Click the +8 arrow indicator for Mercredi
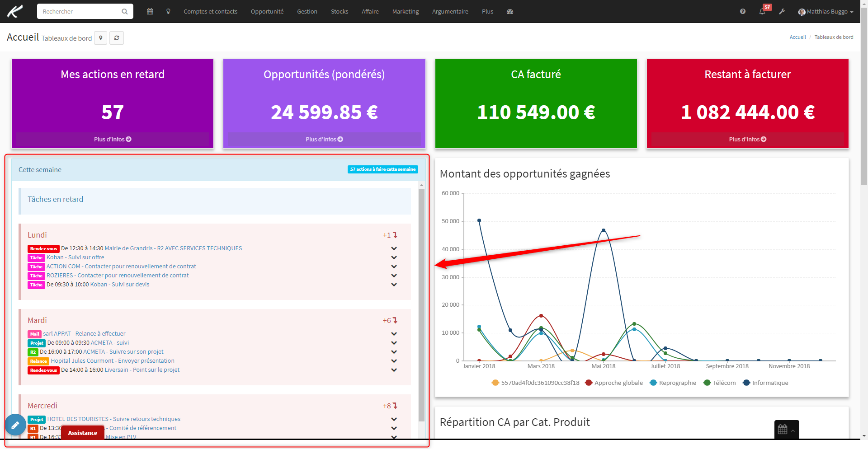The image size is (868, 449). (x=390, y=406)
